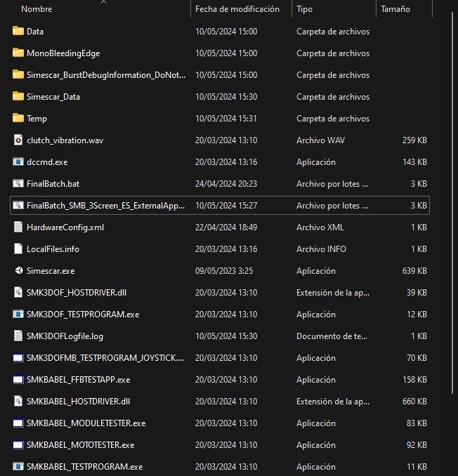This screenshot has height=476, width=458.
Task: Click the LocalFiles.info blank file icon
Action: 18,249
